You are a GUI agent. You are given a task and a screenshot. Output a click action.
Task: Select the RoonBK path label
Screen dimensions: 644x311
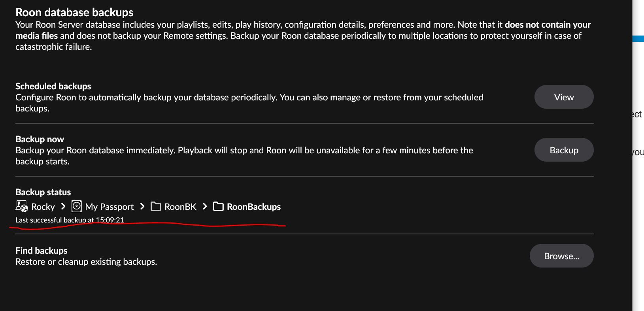coord(180,207)
